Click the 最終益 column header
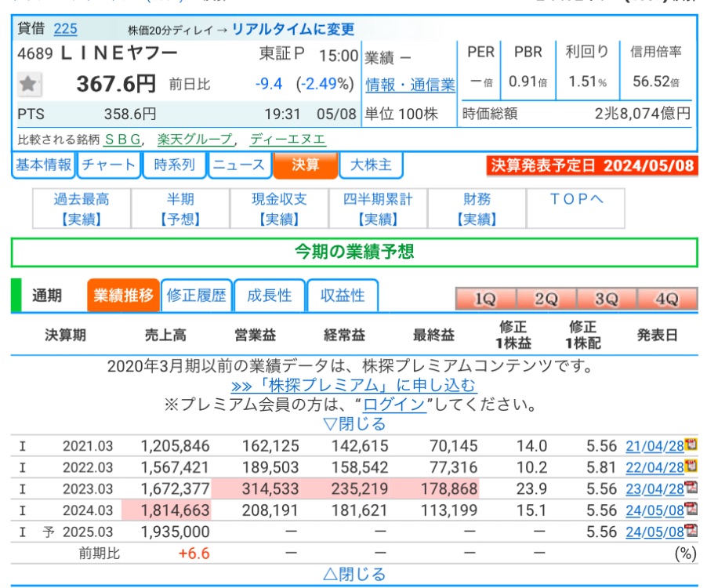 [x=433, y=335]
